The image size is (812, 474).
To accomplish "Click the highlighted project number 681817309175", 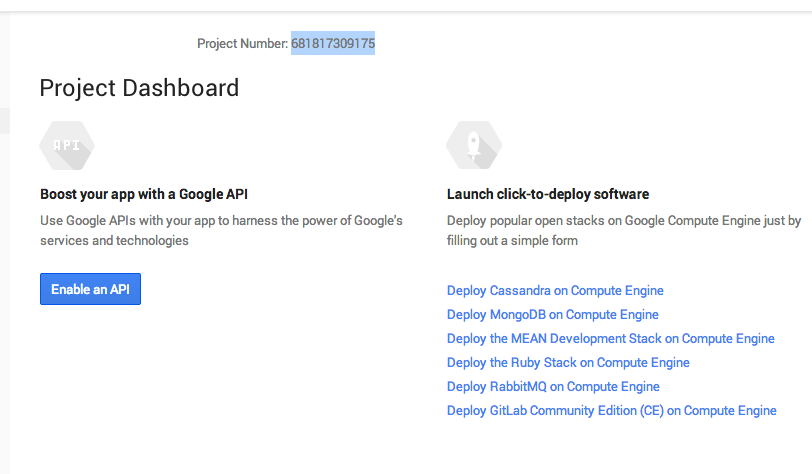I will tap(333, 44).
